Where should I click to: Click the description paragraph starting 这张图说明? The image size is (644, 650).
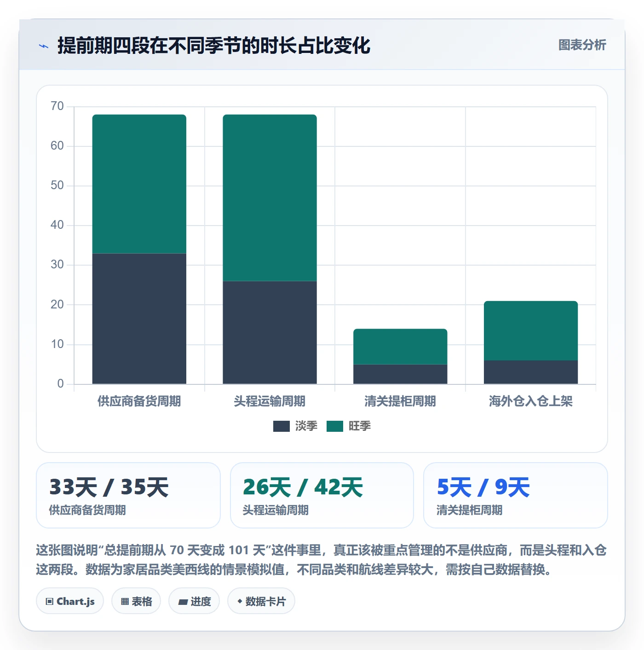click(322, 560)
